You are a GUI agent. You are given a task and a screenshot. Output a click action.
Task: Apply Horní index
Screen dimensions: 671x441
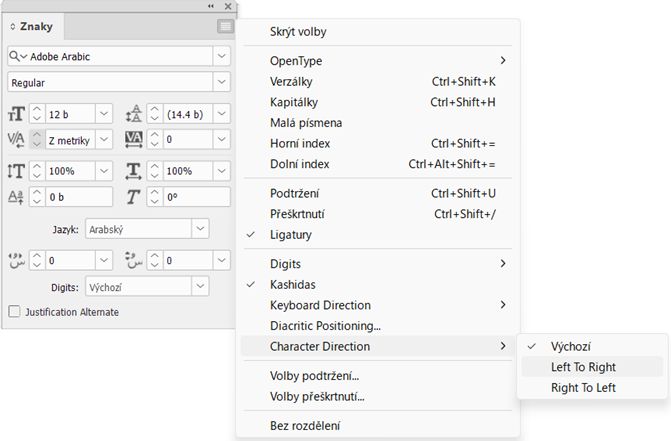(x=377, y=143)
